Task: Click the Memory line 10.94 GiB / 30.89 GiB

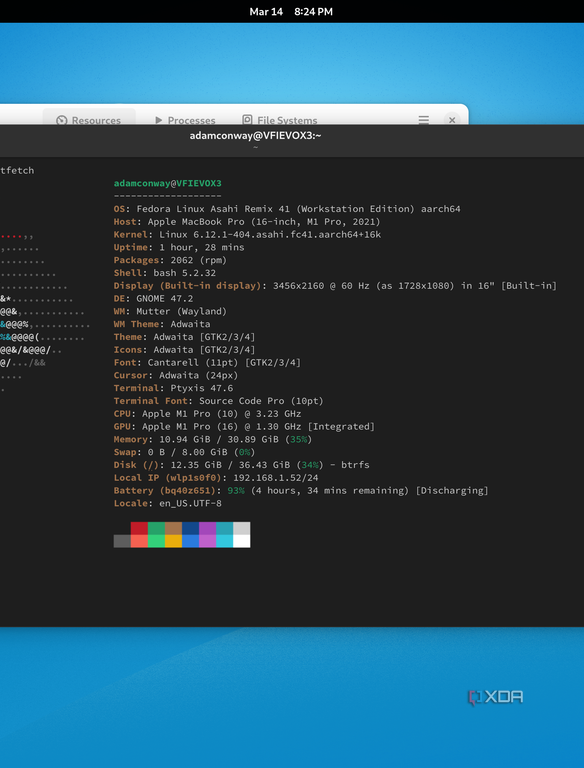Action: tap(213, 438)
